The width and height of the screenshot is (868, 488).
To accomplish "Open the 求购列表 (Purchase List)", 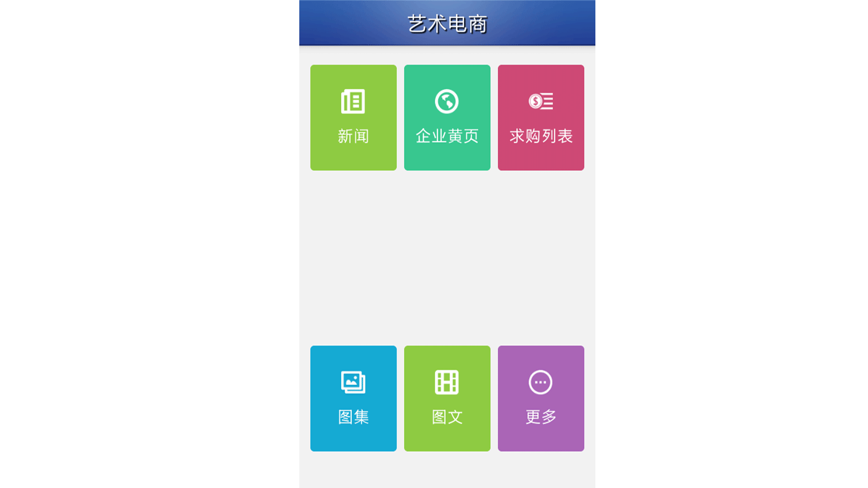I will point(541,117).
